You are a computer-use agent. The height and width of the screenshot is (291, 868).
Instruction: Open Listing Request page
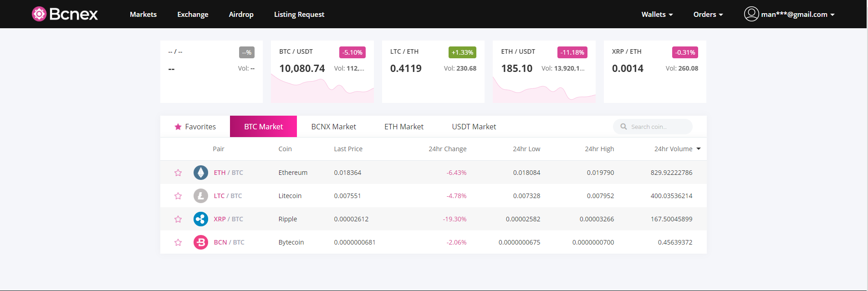[299, 15]
